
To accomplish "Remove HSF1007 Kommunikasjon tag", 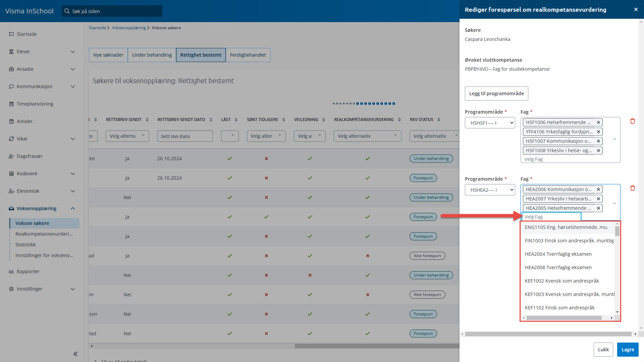I will 598,141.
